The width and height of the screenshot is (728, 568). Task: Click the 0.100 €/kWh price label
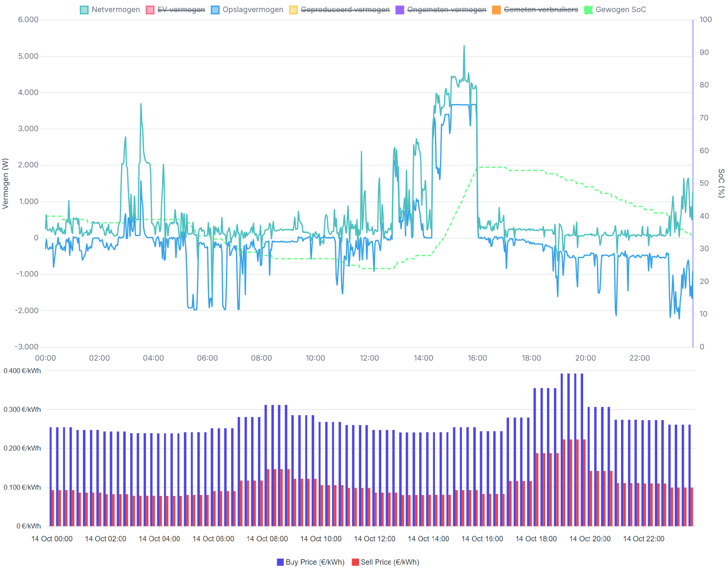click(x=22, y=487)
